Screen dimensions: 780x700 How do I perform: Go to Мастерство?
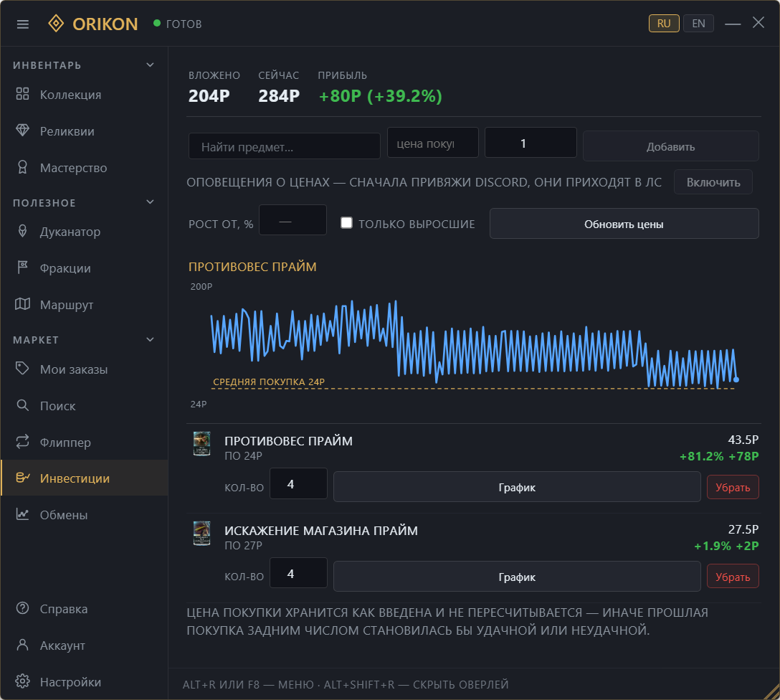(x=84, y=168)
